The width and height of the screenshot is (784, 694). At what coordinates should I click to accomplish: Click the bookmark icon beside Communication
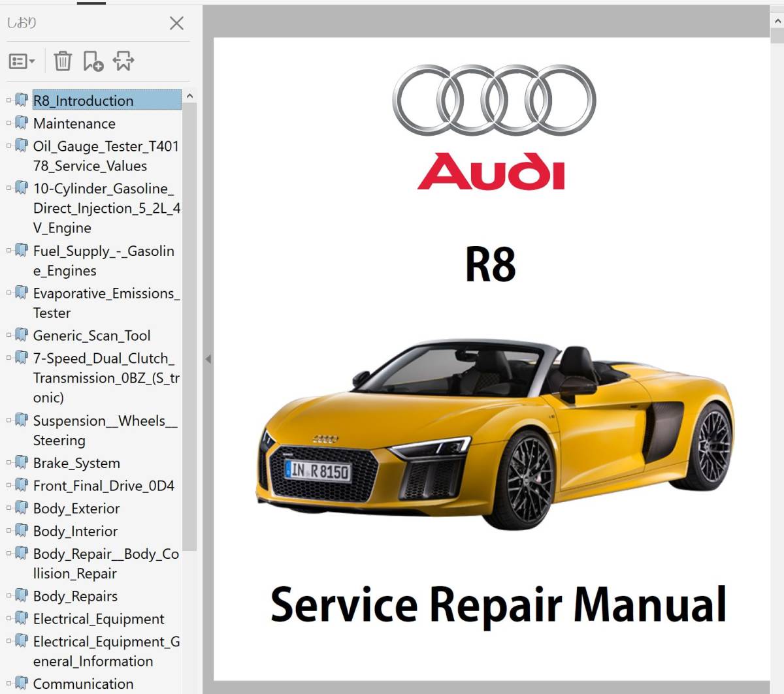click(22, 684)
